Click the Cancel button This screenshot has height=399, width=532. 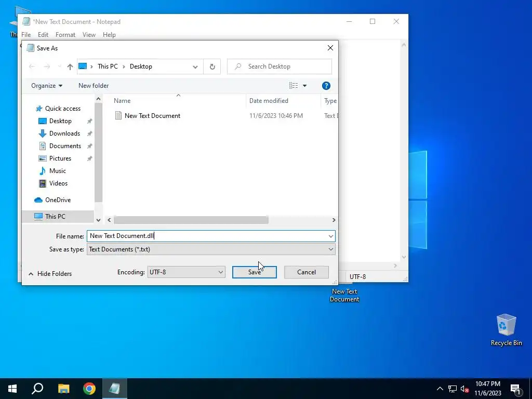click(x=307, y=272)
